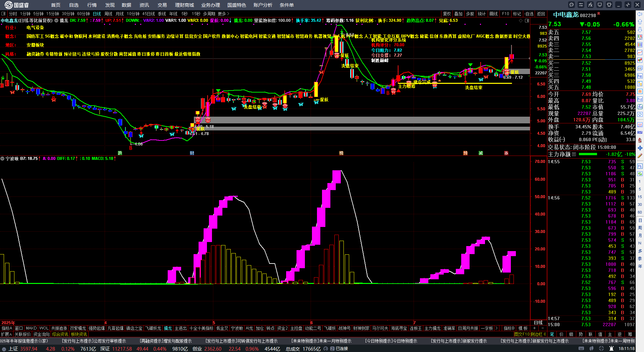The image size is (644, 352).
Task: Click the crosshair move icon in right sidebar
Action: point(640,148)
